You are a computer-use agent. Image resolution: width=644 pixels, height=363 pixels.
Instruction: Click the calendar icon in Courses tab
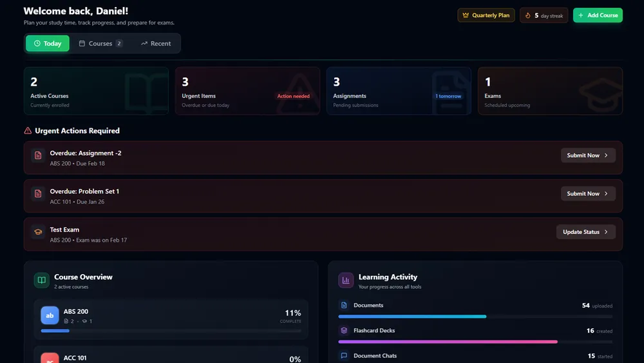point(82,43)
